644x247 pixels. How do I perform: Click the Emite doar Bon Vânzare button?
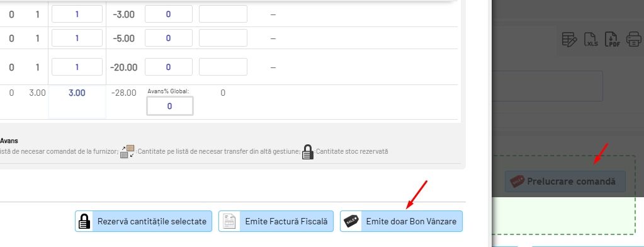pos(401,221)
